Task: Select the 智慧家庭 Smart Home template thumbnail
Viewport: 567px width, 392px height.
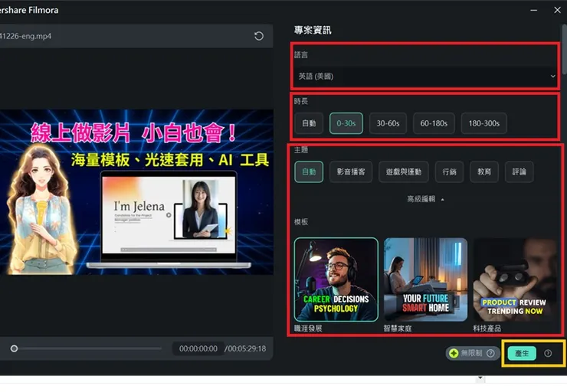Action: tap(425, 279)
